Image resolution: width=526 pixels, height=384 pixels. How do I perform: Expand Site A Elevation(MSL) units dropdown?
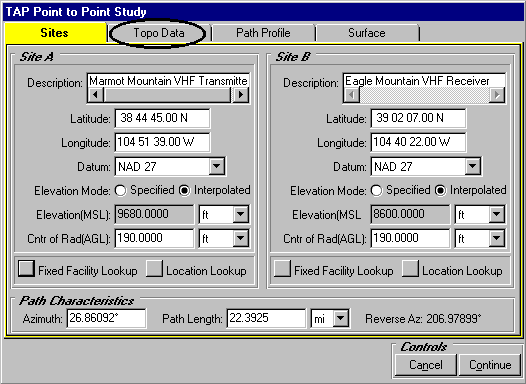point(241,214)
